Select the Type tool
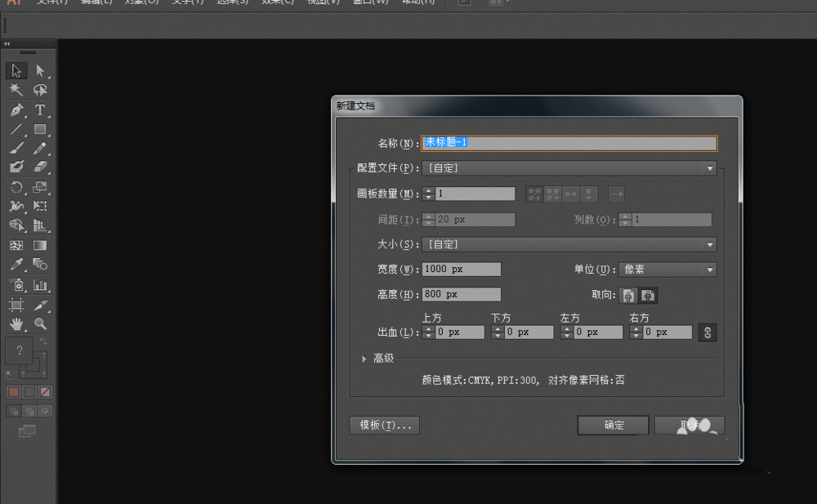Screen dimensions: 817x504 (41, 111)
